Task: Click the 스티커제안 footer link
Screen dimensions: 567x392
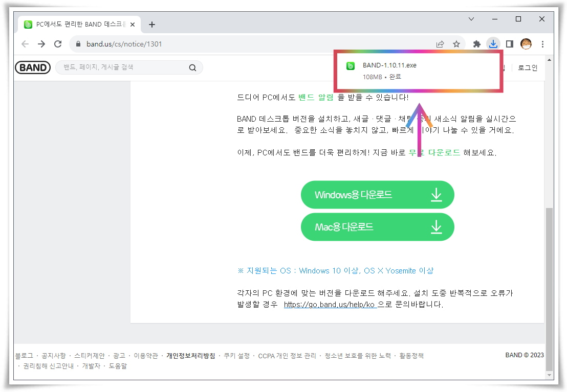Action: pos(90,356)
